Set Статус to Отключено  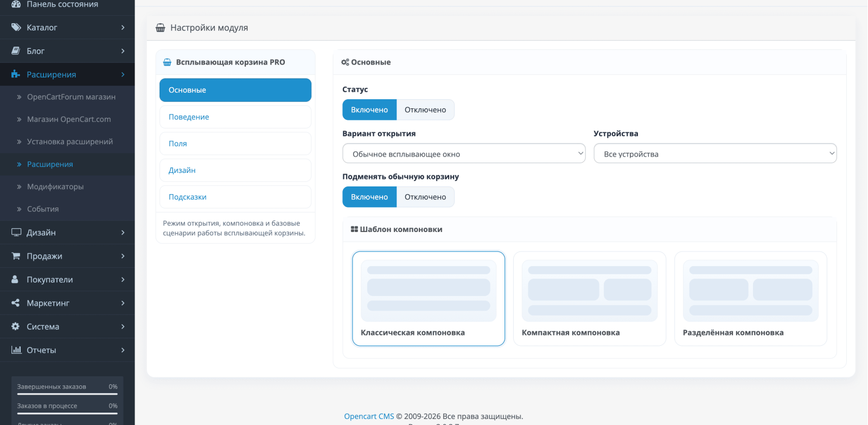coord(425,110)
